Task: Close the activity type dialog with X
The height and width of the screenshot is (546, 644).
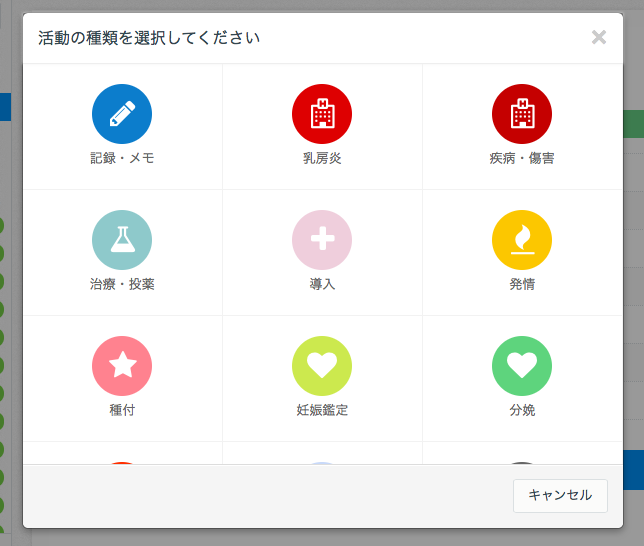Action: coord(599,38)
